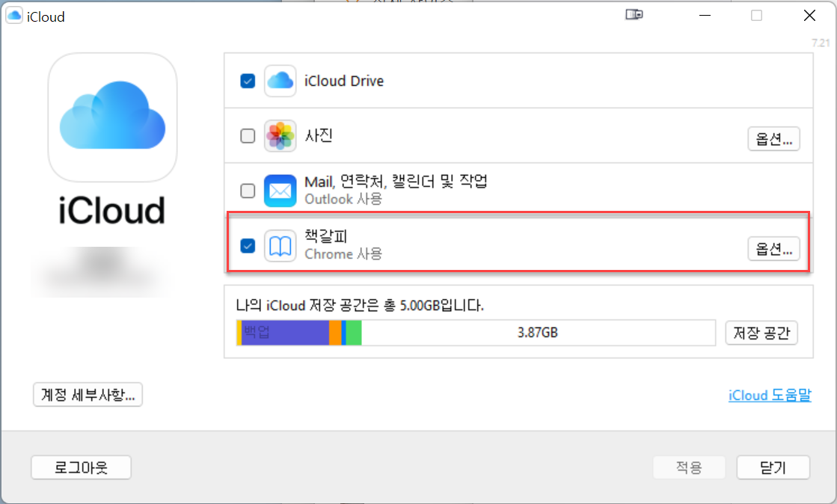Click the purple 백업 storage segment
The width and height of the screenshot is (837, 504).
[x=285, y=333]
